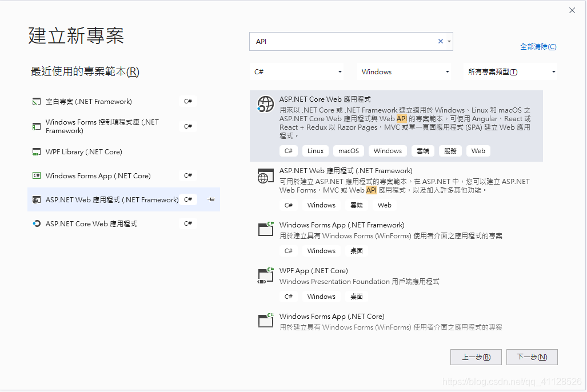Click Web tag under ASP.NET Web (.NET Framework)
Screen dimensions: 587x392
click(385, 205)
